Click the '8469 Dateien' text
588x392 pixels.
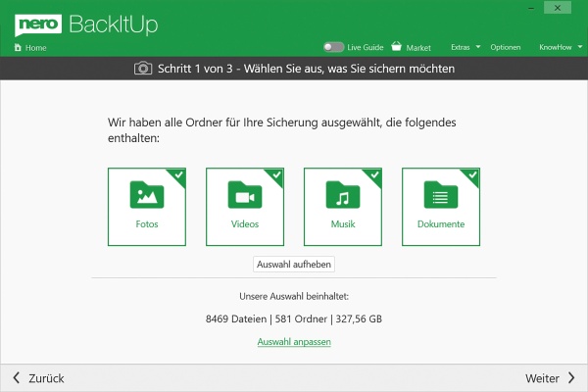pyautogui.click(x=236, y=318)
